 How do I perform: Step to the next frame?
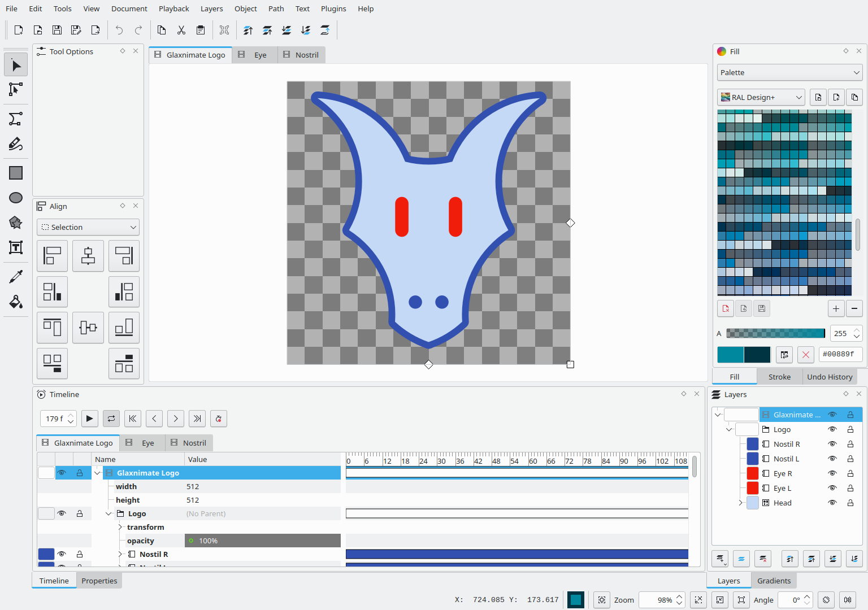tap(176, 419)
